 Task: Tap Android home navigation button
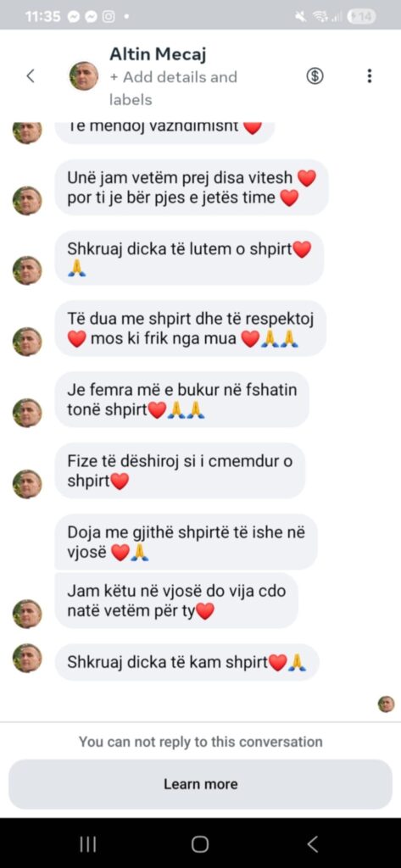click(x=200, y=843)
